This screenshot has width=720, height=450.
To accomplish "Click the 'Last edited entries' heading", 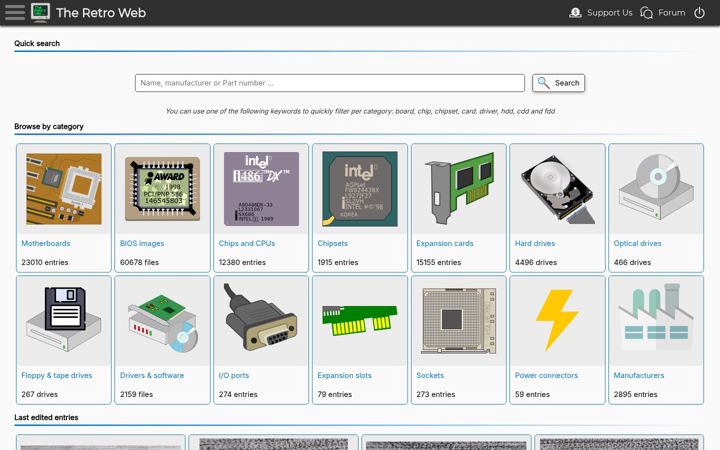I will click(46, 417).
